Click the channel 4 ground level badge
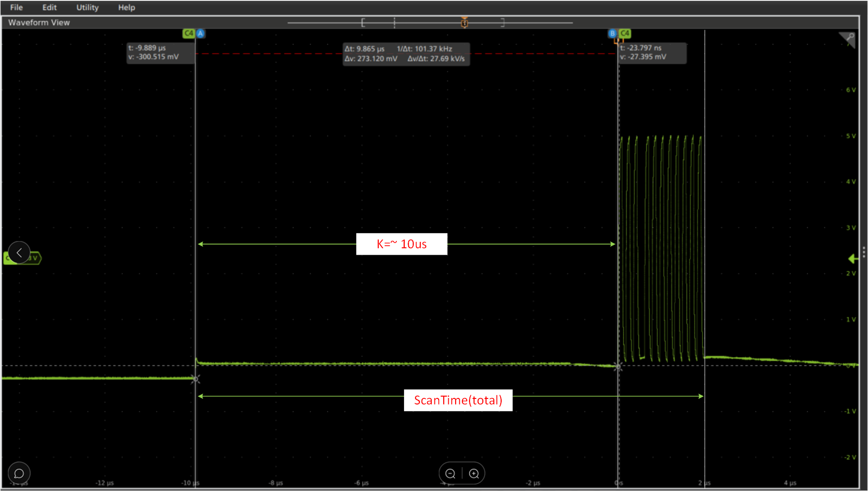 tap(23, 258)
